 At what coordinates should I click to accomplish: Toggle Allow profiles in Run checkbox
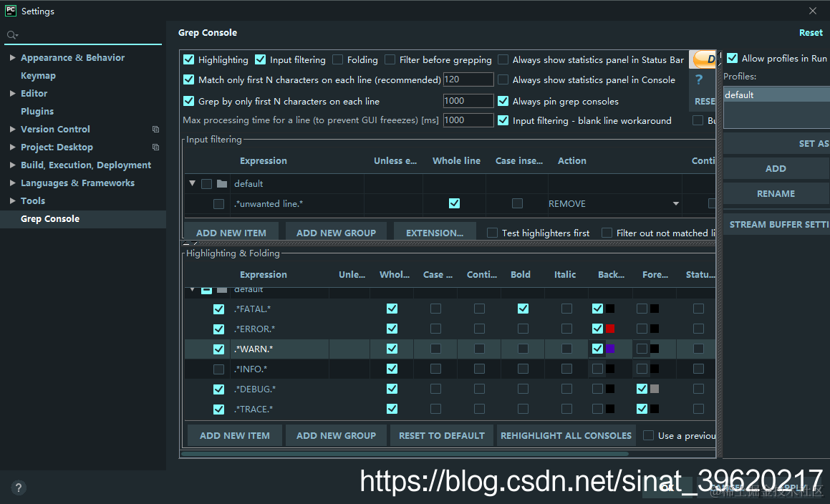[732, 58]
